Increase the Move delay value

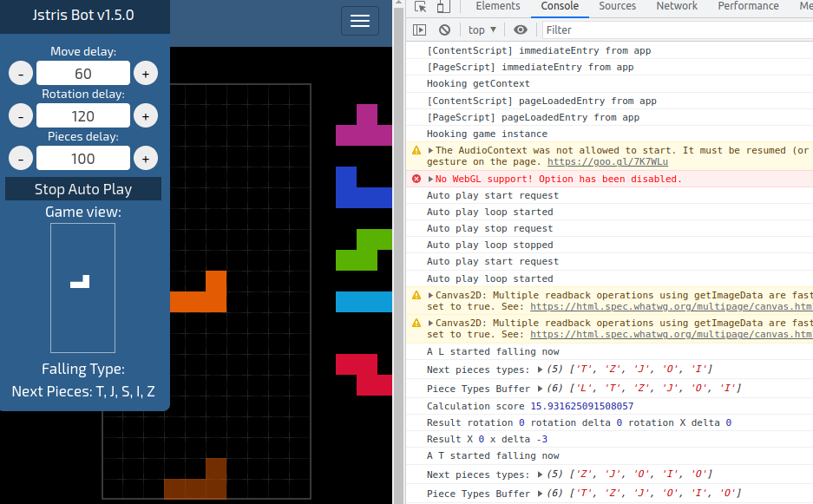click(146, 74)
